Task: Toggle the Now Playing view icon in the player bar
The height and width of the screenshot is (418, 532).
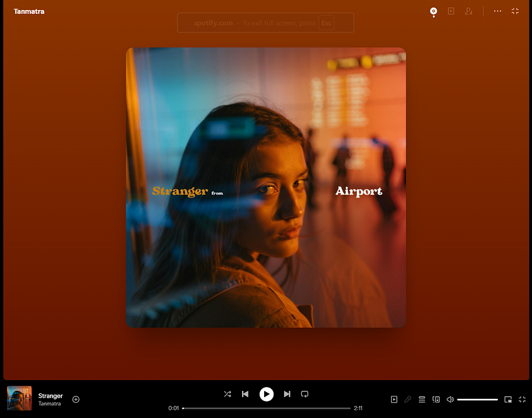Action: (394, 399)
